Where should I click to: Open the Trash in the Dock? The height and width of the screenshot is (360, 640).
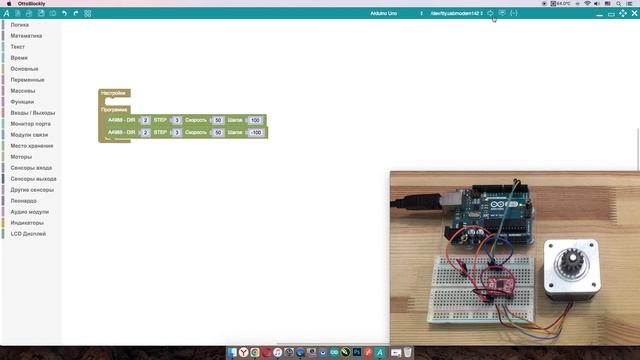coord(407,352)
